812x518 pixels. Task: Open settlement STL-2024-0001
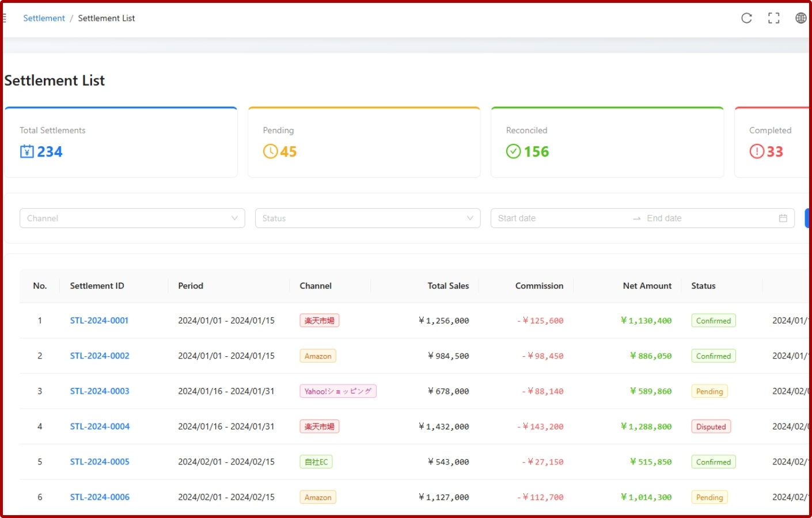99,321
